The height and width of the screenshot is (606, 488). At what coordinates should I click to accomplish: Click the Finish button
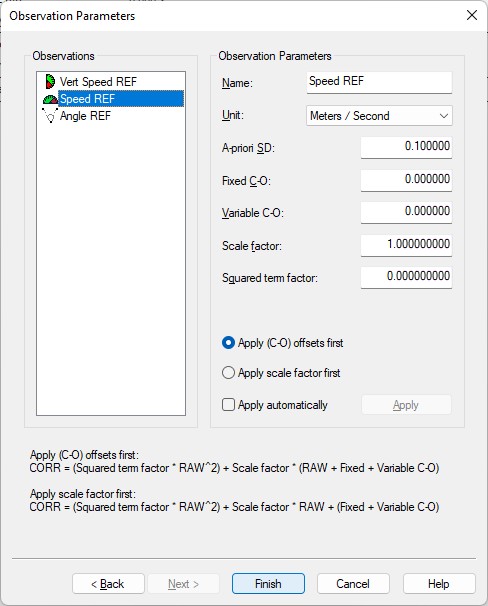268,584
